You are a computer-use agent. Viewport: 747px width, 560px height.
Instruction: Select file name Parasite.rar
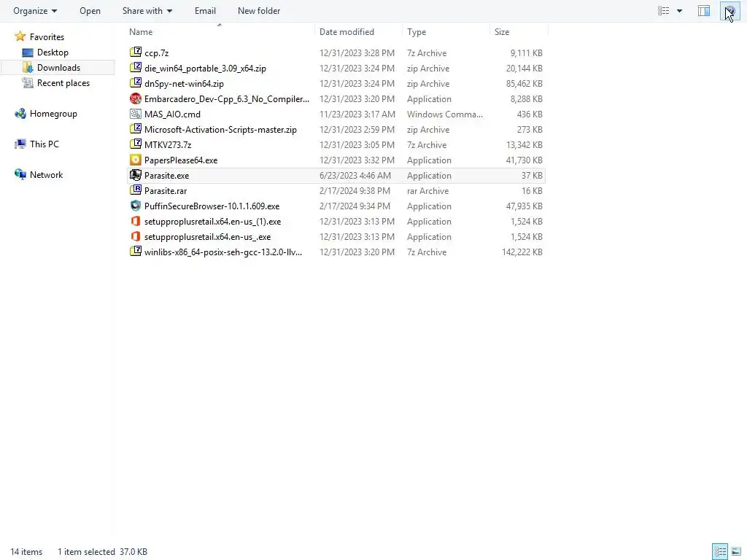point(166,191)
